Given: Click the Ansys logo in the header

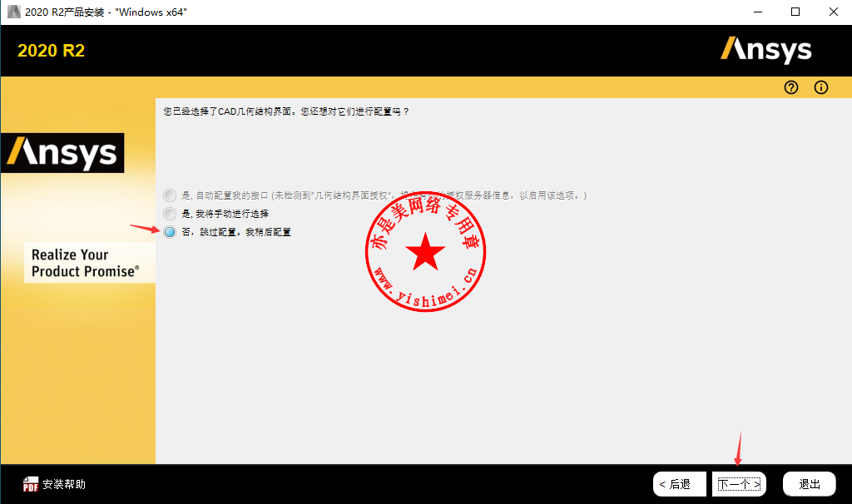Looking at the screenshot, I should click(765, 50).
